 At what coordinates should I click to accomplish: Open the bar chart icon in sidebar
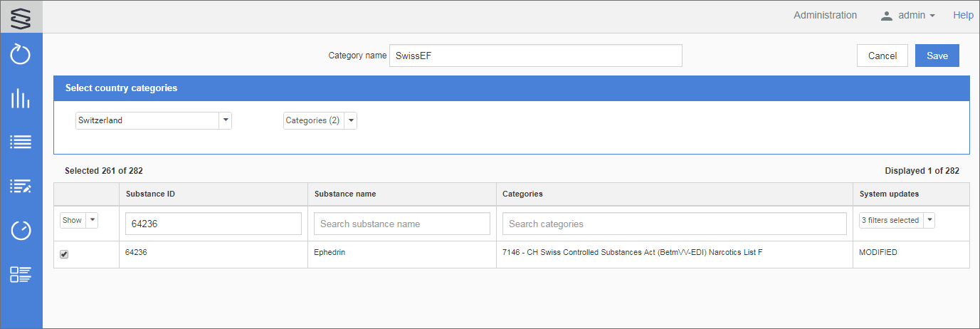[21, 98]
